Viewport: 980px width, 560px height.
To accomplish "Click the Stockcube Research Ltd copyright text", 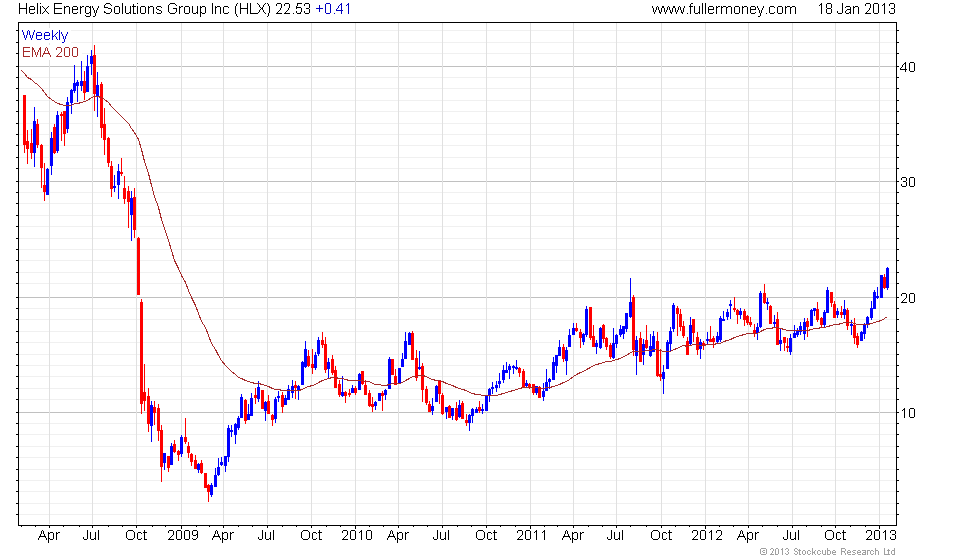I will pos(827,552).
